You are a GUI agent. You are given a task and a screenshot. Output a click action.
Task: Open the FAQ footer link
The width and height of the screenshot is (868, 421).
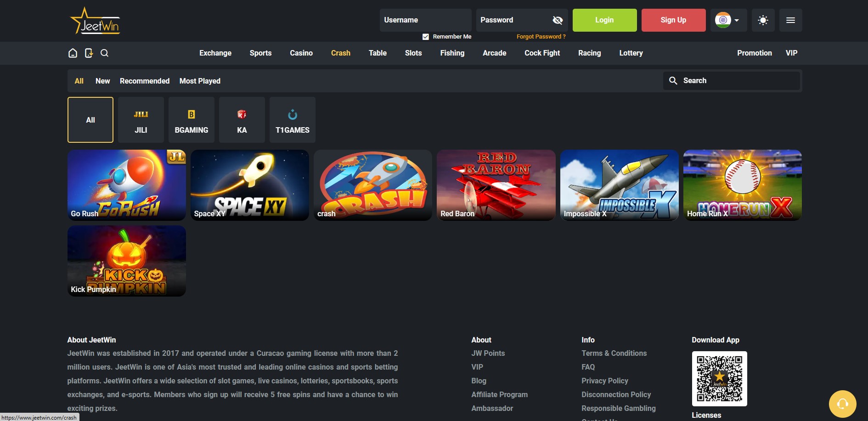click(588, 367)
